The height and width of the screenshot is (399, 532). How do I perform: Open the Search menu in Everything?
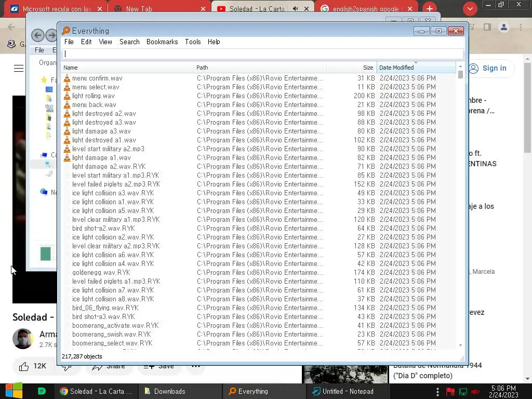click(x=129, y=42)
